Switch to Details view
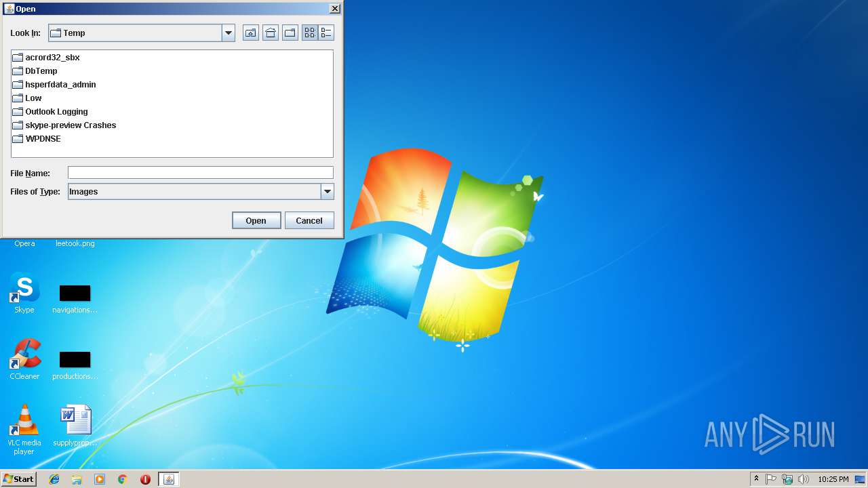Viewport: 868px width, 488px height. tap(326, 33)
